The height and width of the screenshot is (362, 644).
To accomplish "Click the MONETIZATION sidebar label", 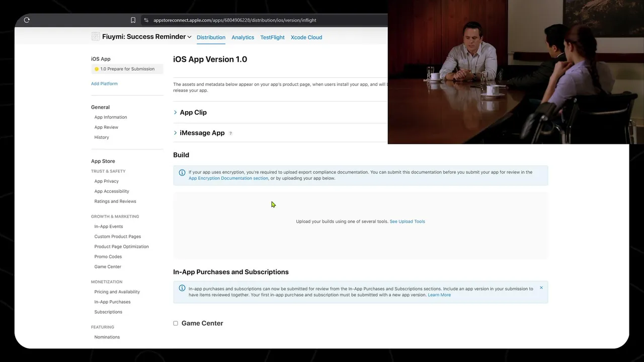I will coord(107,282).
